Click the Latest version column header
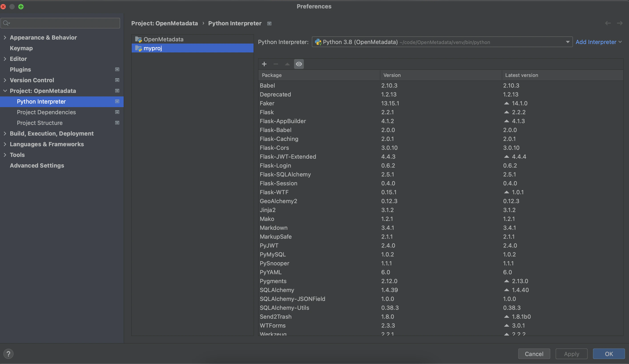 tap(562, 75)
